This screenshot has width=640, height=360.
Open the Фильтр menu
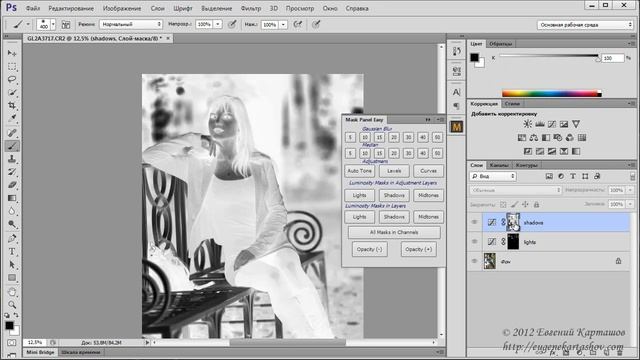pos(251,8)
